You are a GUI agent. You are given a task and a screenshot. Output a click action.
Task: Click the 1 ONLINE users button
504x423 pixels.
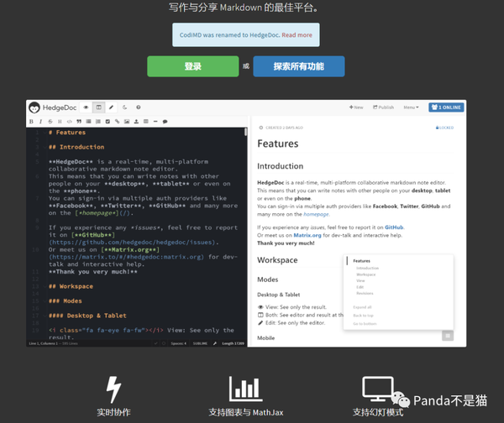click(446, 107)
